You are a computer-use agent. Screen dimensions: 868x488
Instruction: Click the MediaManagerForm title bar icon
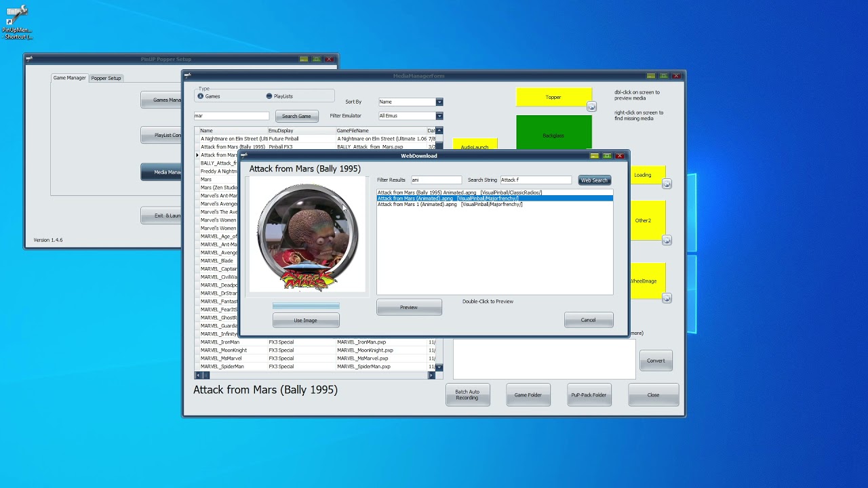tap(188, 75)
